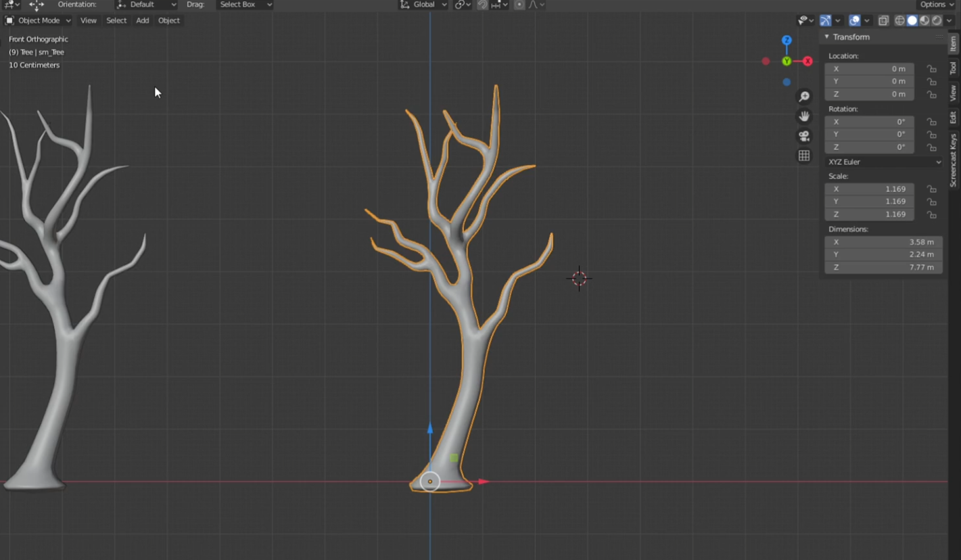Click Dimensions X field 3.58 m
Screen dimensions: 961x560
[883, 242]
